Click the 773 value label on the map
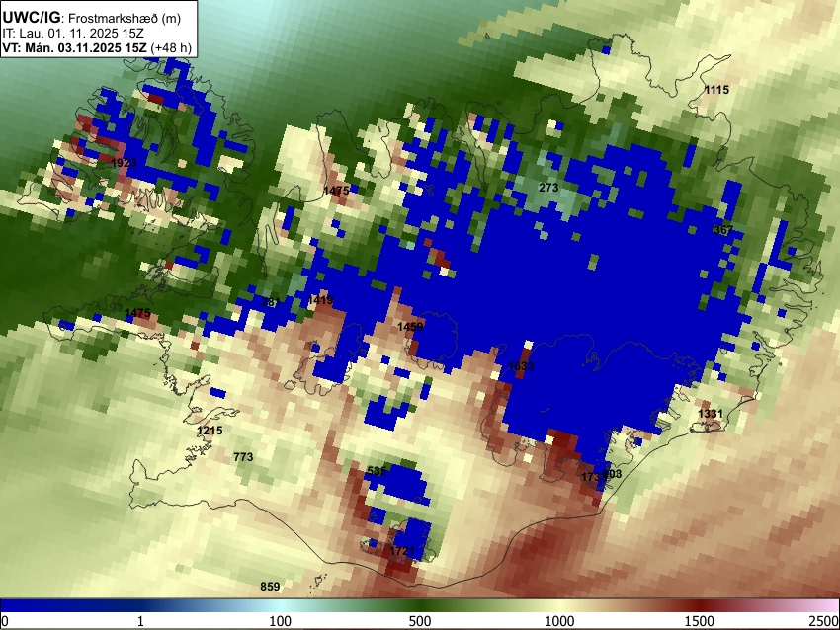 243,457
